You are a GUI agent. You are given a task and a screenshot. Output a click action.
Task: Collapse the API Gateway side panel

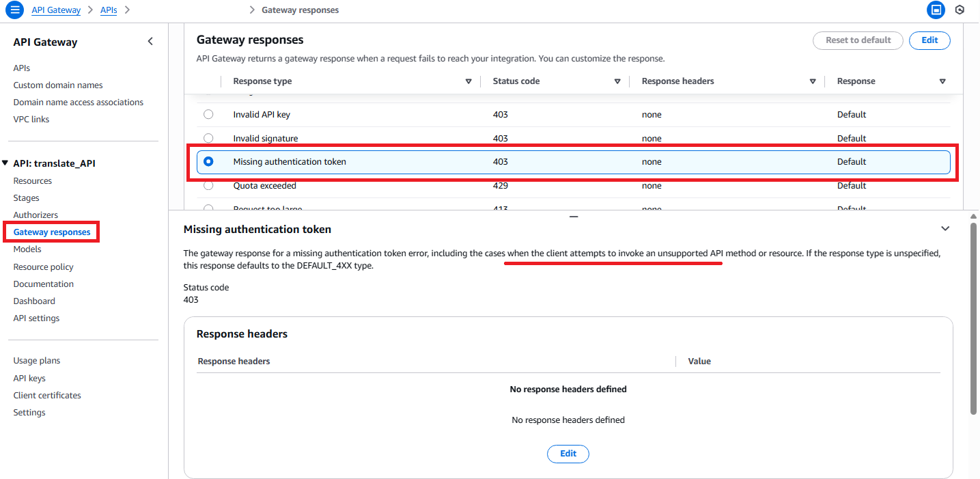tap(150, 42)
